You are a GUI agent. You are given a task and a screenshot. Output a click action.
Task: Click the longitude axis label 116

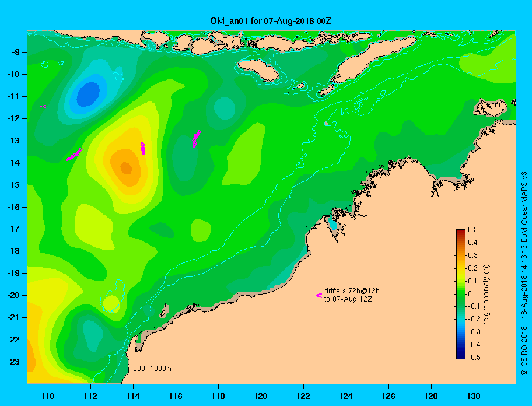176,396
